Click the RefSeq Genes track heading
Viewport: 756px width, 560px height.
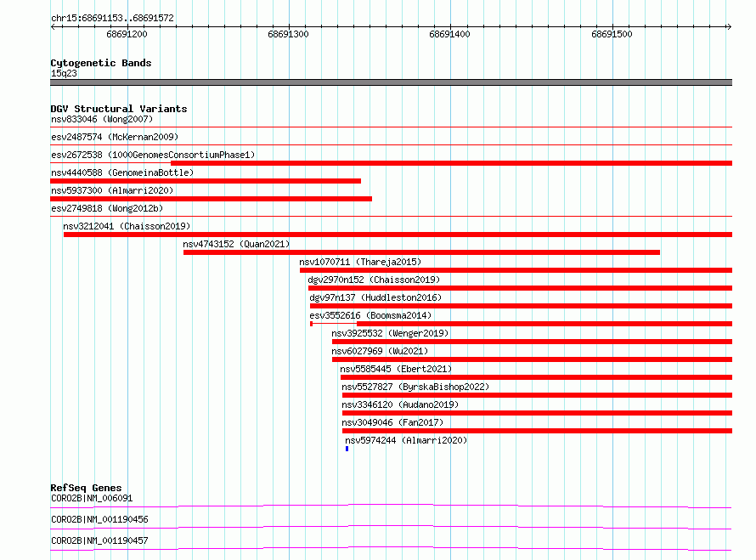tap(87, 488)
